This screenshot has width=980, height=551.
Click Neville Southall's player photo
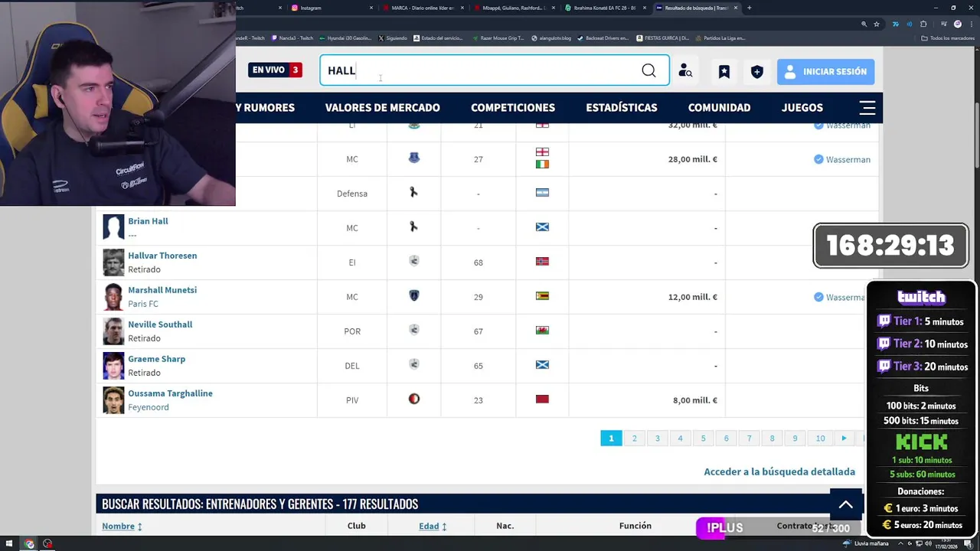[x=113, y=331]
